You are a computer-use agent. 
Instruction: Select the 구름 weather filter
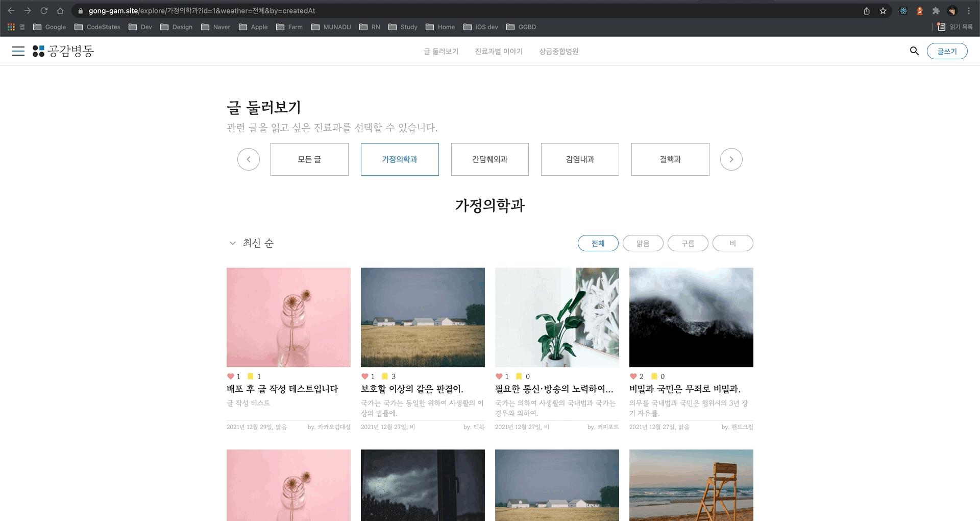(x=688, y=243)
